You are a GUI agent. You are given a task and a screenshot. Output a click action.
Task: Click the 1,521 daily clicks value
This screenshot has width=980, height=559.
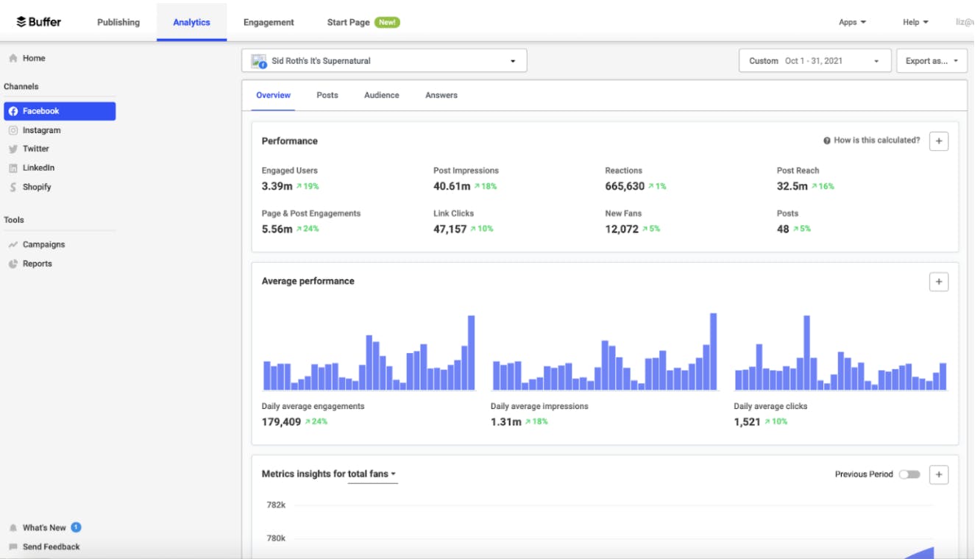(x=747, y=421)
